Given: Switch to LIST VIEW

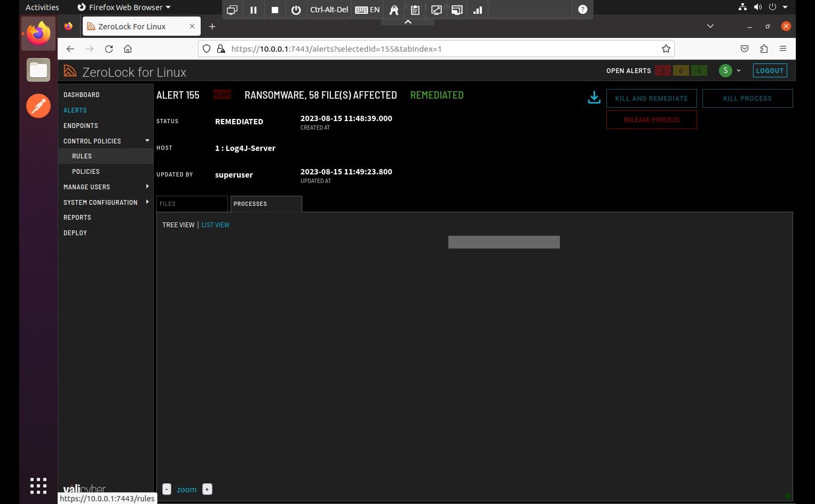Looking at the screenshot, I should click(x=215, y=225).
